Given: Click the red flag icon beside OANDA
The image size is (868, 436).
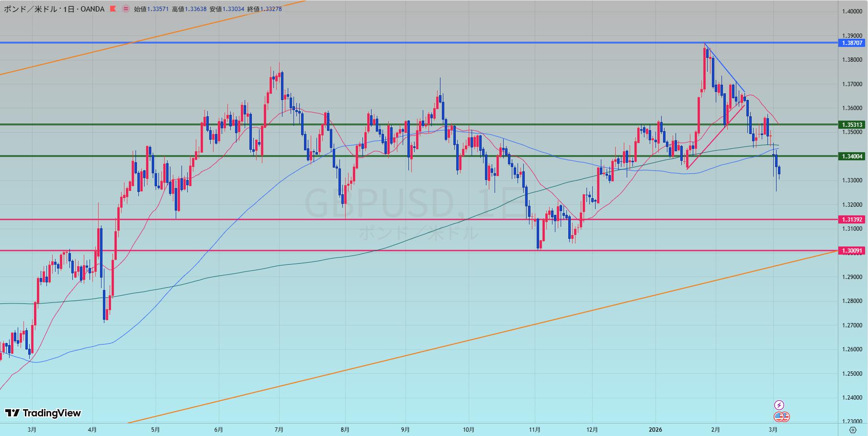Looking at the screenshot, I should 113,9.
